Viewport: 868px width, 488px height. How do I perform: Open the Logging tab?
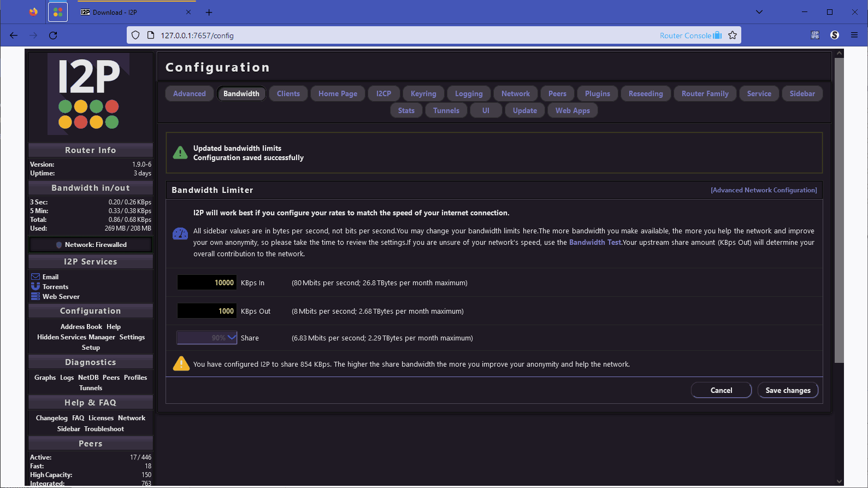click(x=469, y=93)
